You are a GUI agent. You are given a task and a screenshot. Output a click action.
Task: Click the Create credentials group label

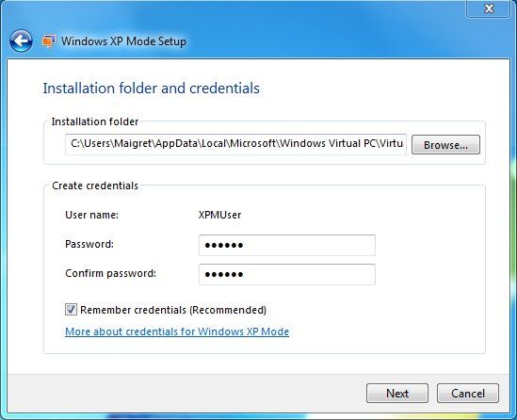coord(95,186)
